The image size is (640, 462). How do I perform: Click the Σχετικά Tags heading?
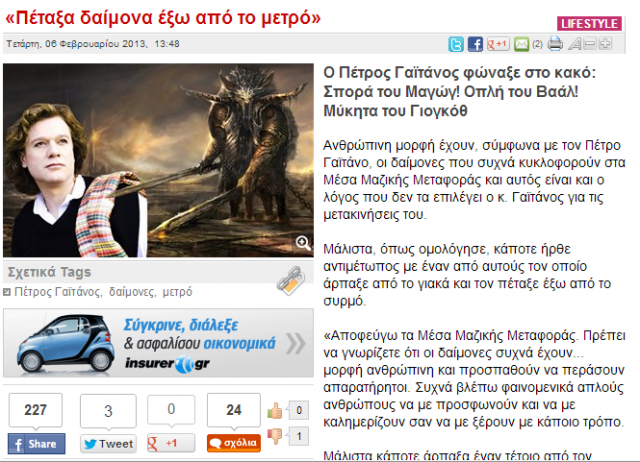[49, 272]
